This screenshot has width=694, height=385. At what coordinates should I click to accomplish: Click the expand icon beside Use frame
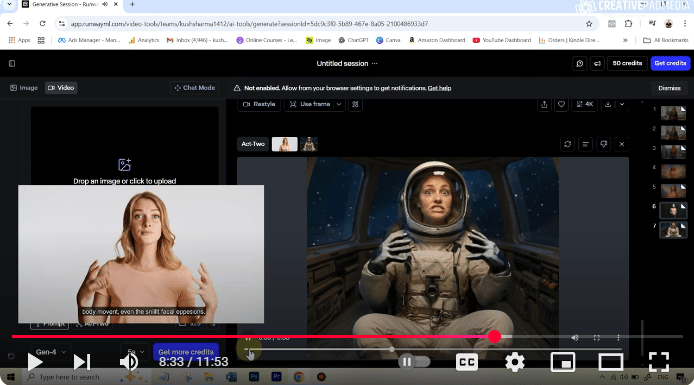(355, 104)
